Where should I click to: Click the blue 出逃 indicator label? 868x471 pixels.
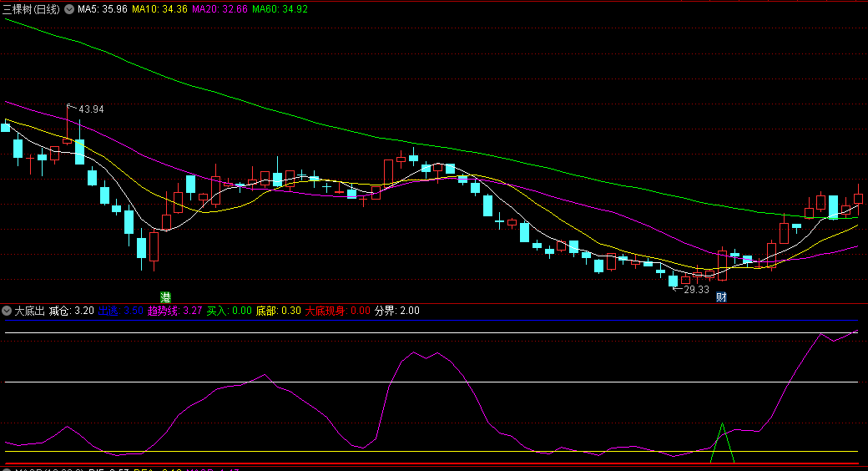point(108,311)
